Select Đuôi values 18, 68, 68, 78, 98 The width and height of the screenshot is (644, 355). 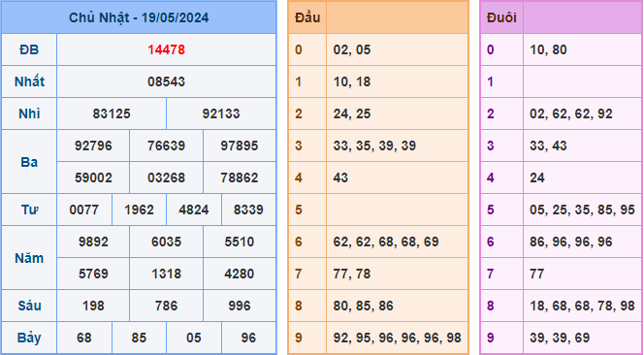pyautogui.click(x=582, y=307)
